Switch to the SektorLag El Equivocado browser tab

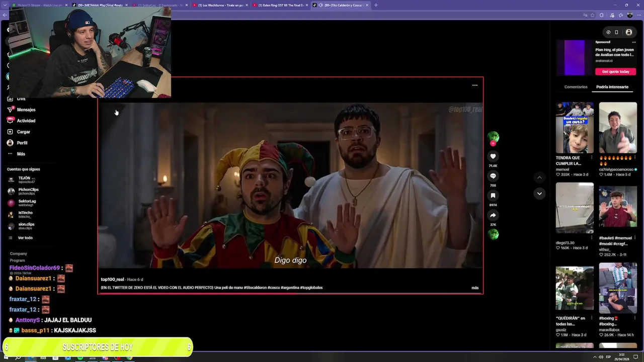coord(160,5)
